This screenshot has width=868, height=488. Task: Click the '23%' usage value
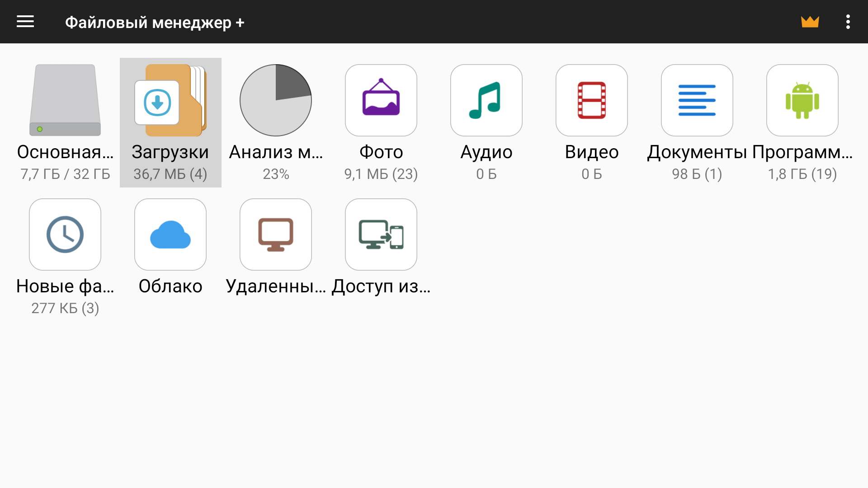coord(276,174)
